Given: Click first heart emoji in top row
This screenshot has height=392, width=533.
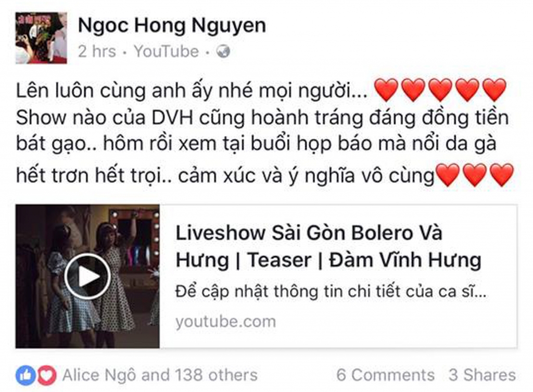Looking at the screenshot, I should [x=386, y=90].
